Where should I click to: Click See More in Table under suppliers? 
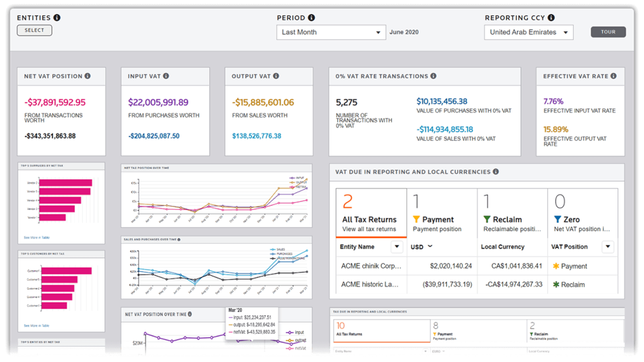pos(37,237)
